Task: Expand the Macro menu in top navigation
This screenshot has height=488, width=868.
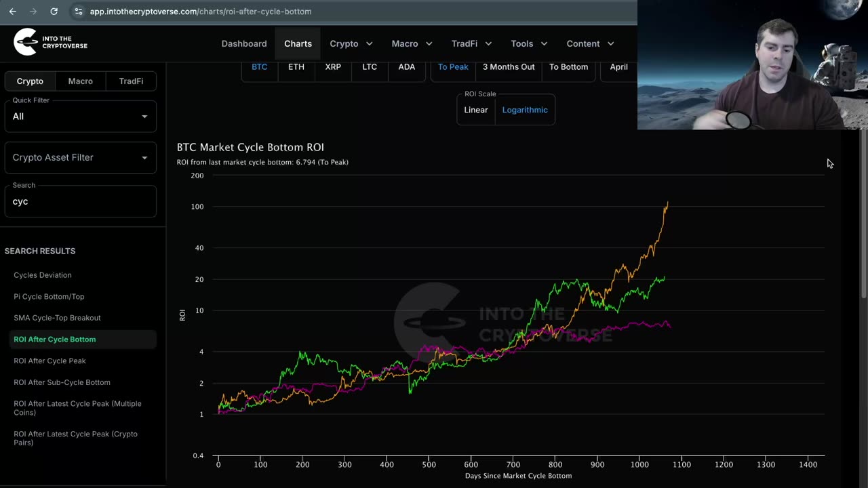Action: click(412, 43)
